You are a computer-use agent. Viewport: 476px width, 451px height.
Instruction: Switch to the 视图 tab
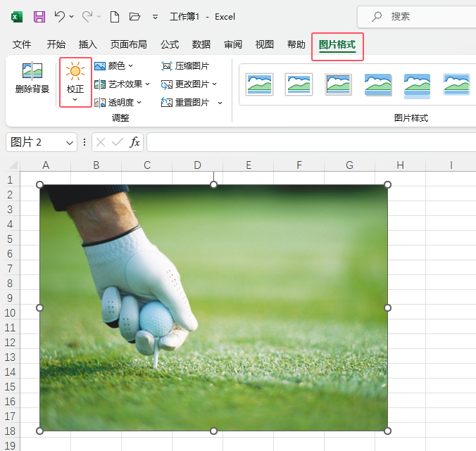click(265, 44)
